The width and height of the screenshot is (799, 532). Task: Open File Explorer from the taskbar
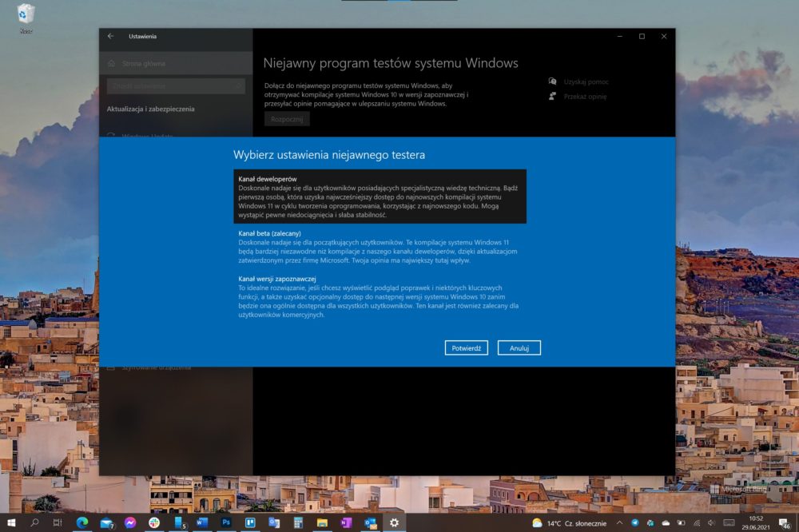tap(322, 522)
